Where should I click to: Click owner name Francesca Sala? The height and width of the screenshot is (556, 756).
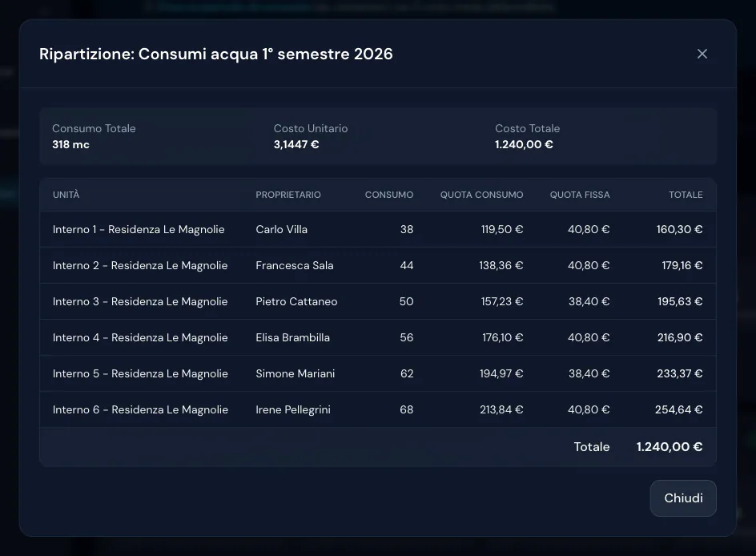[x=295, y=266]
